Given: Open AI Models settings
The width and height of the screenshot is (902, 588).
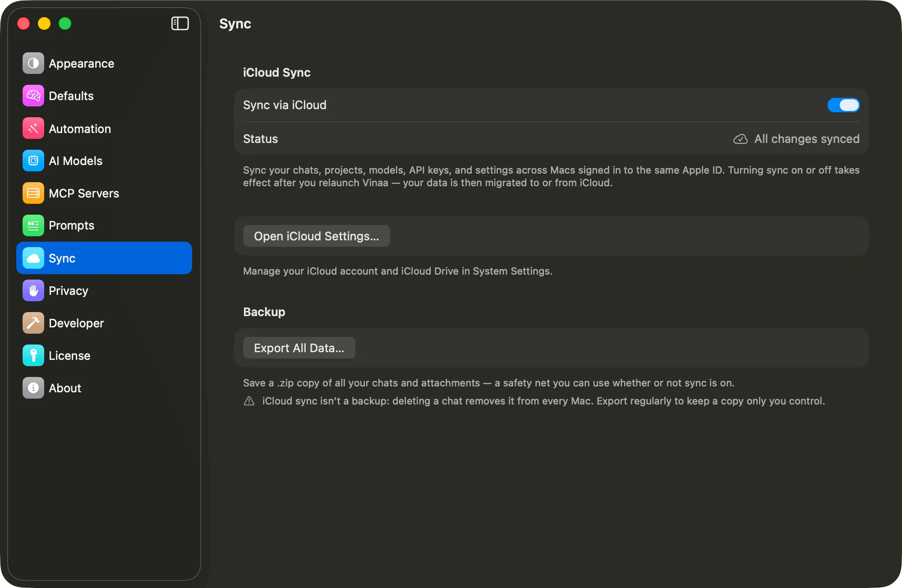Looking at the screenshot, I should [104, 161].
